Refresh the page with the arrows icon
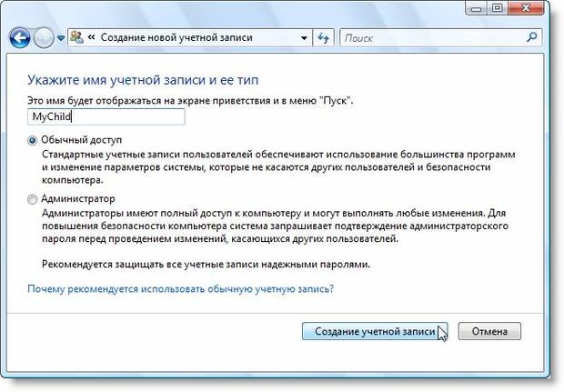Screen dimensions: 564x392 [323, 38]
